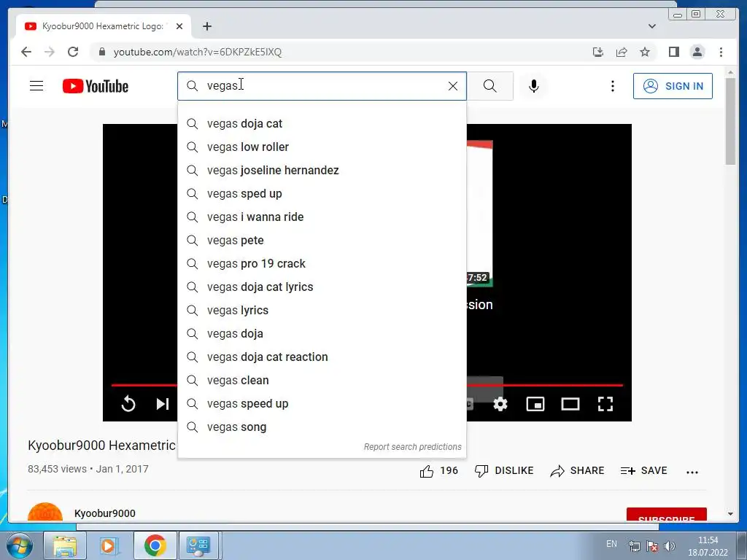Replay the video with replay icon
Screen dimensions: 747x560
[x=128, y=404]
